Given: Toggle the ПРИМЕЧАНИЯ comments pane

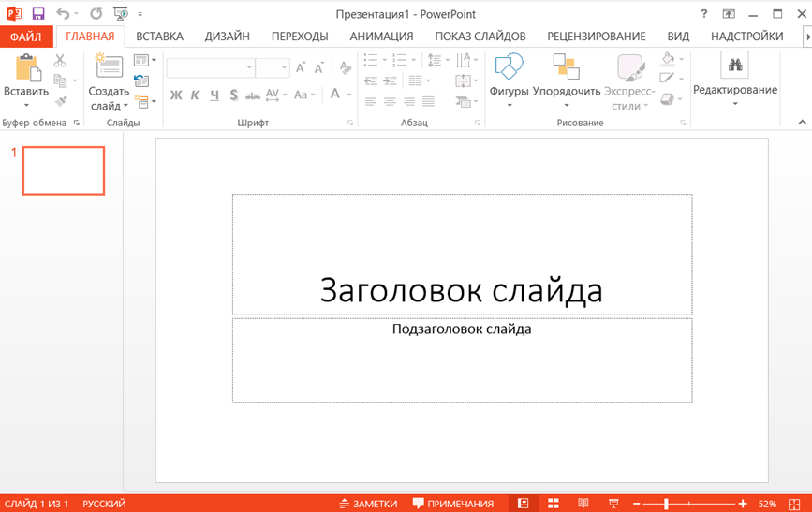Looking at the screenshot, I should coord(453,504).
